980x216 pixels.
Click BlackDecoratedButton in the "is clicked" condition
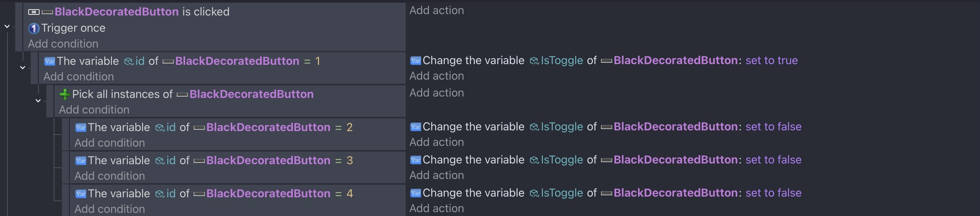117,12
